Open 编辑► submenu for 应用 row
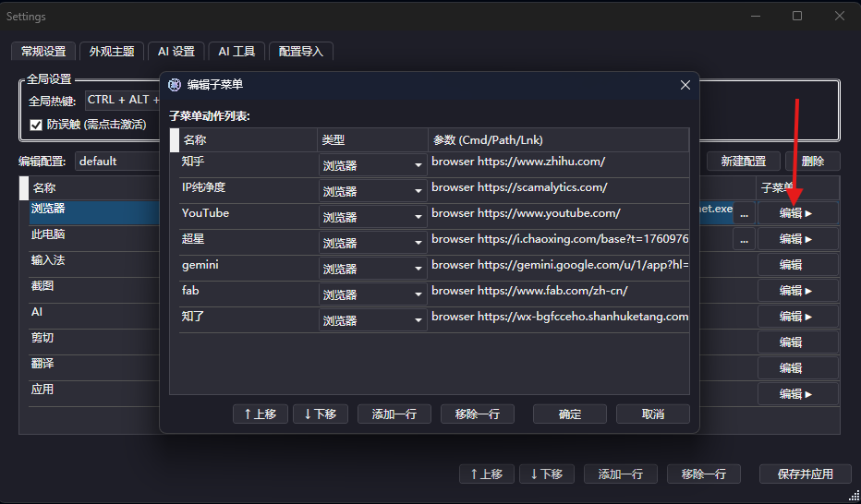Screen dimensions: 861x504 tap(797, 394)
